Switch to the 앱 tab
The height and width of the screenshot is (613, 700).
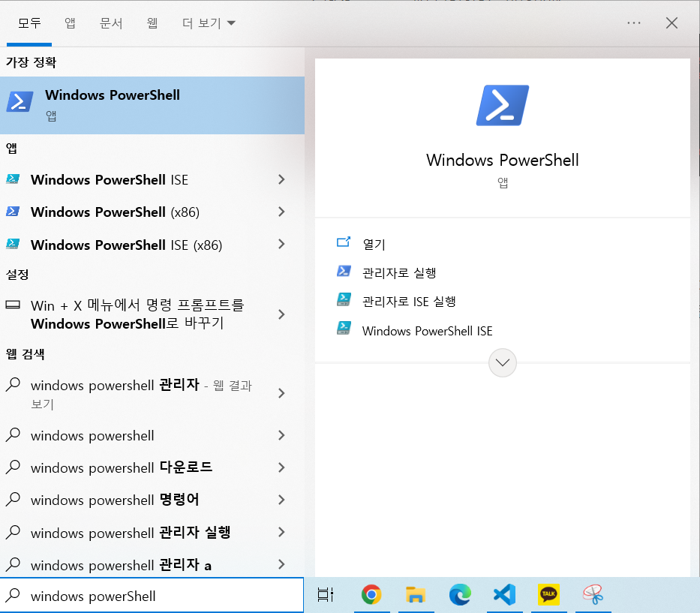click(70, 23)
